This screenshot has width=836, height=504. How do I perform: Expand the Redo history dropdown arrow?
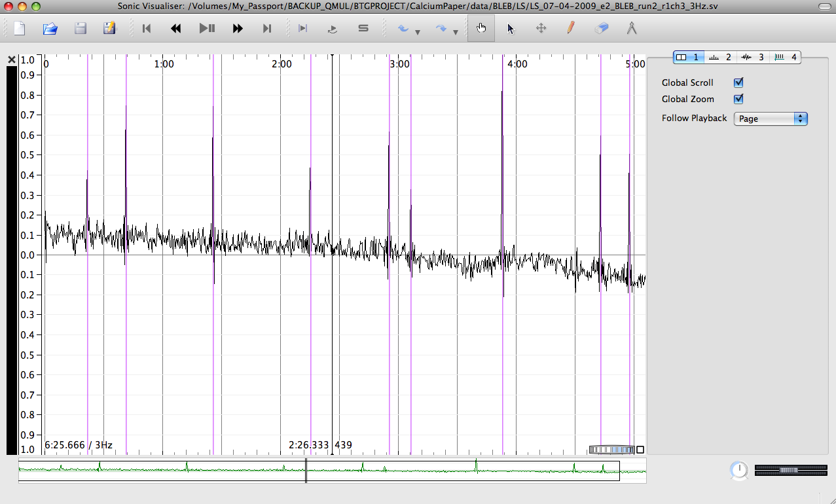tap(454, 32)
